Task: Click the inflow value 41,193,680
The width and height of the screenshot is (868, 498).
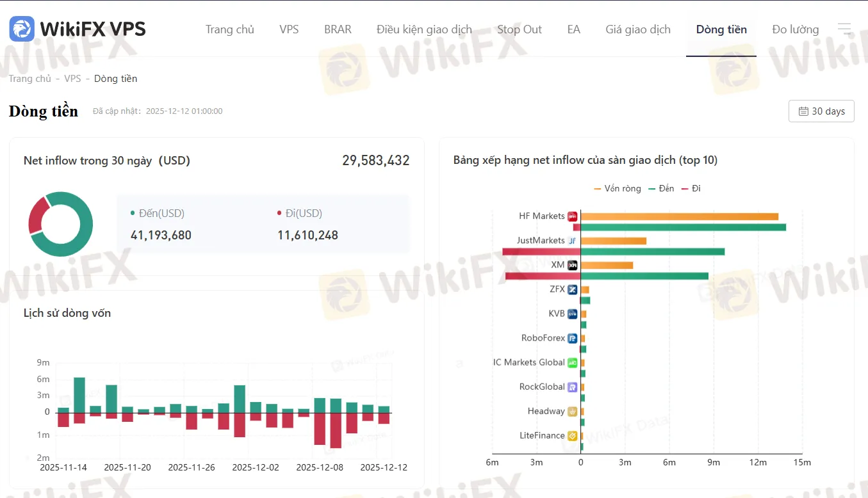Action: point(161,235)
